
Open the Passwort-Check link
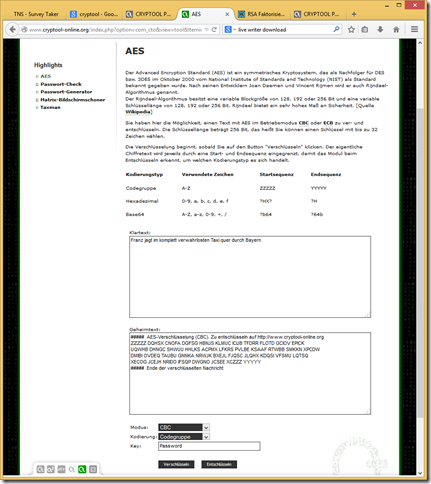(x=61, y=84)
